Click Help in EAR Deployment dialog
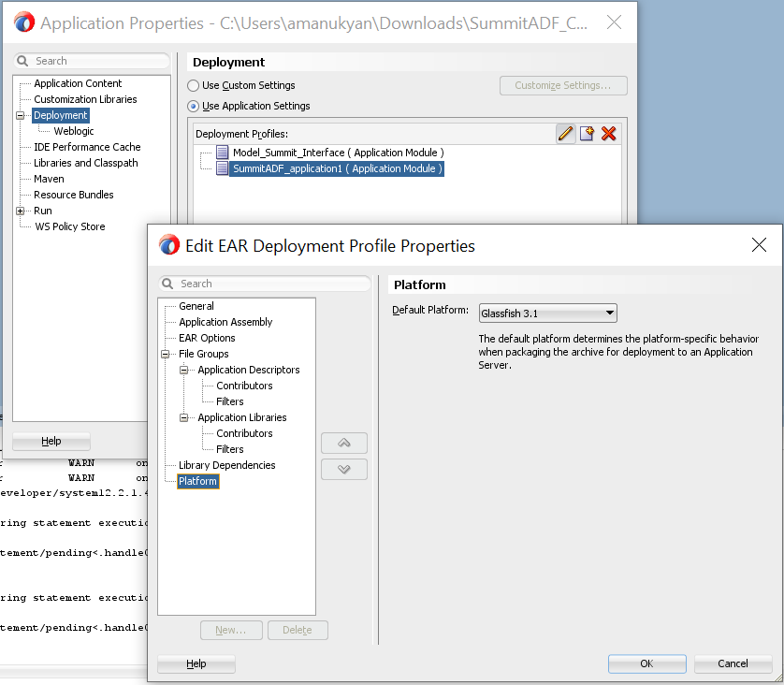This screenshot has width=784, height=685. click(196, 663)
